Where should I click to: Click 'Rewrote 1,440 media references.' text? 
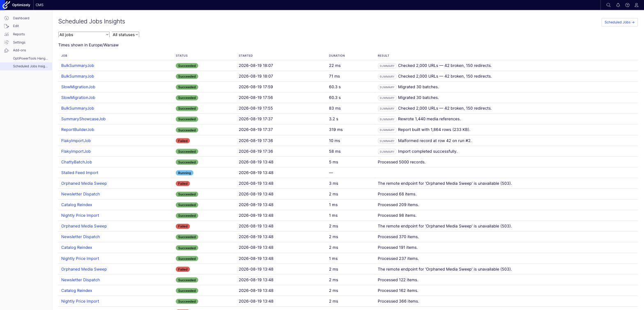(x=429, y=119)
